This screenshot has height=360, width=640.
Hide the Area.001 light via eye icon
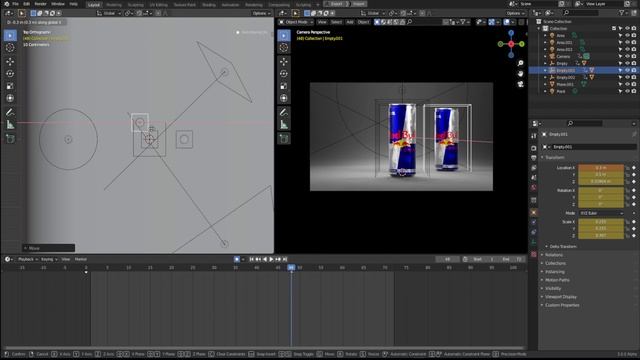tap(627, 42)
